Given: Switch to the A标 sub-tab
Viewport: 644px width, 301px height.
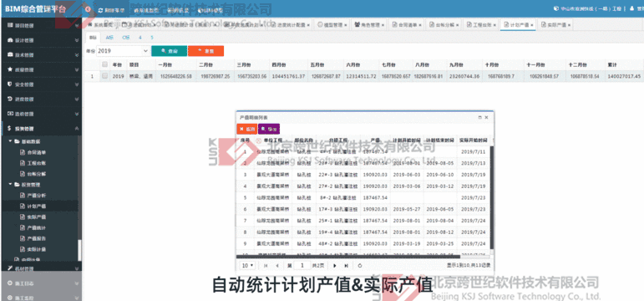Looking at the screenshot, I should (x=109, y=38).
